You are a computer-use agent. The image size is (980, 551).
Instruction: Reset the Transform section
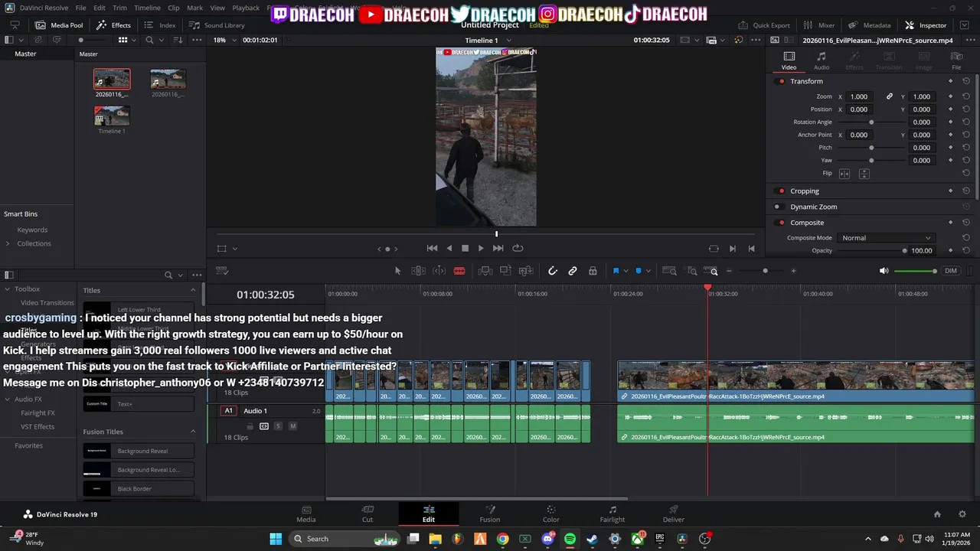(x=966, y=81)
